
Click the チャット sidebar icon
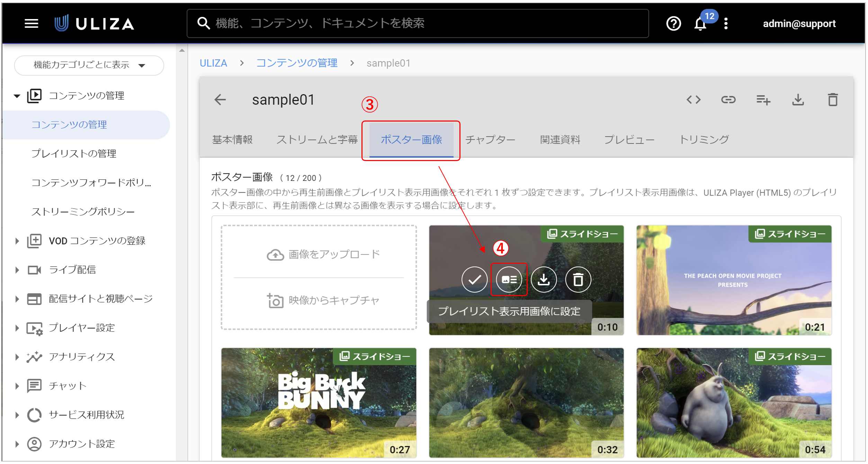coord(34,386)
